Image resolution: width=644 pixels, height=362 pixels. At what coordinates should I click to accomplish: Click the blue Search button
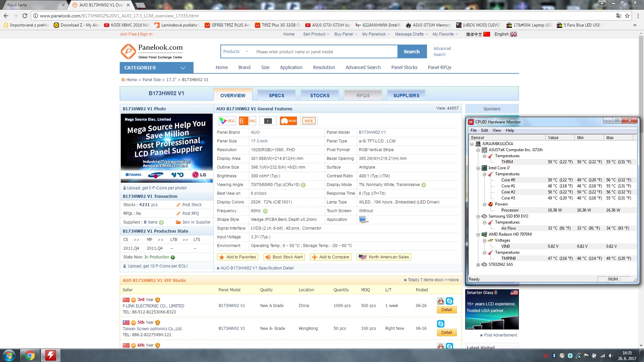coord(412,52)
